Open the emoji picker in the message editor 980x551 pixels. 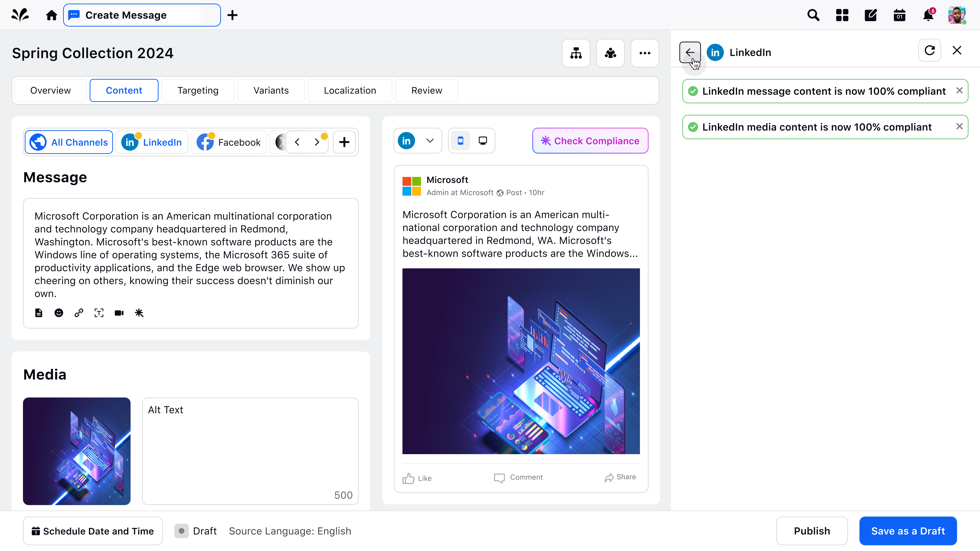click(x=59, y=313)
